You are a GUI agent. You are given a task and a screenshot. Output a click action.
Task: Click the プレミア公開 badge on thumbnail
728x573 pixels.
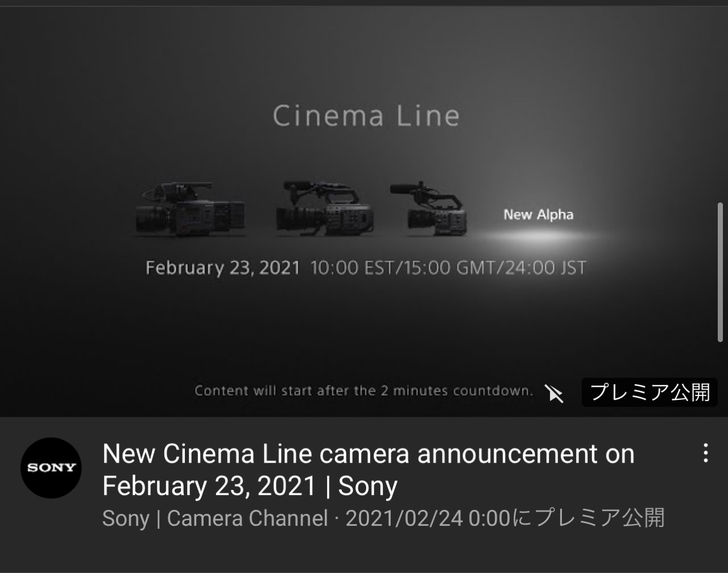(x=650, y=392)
